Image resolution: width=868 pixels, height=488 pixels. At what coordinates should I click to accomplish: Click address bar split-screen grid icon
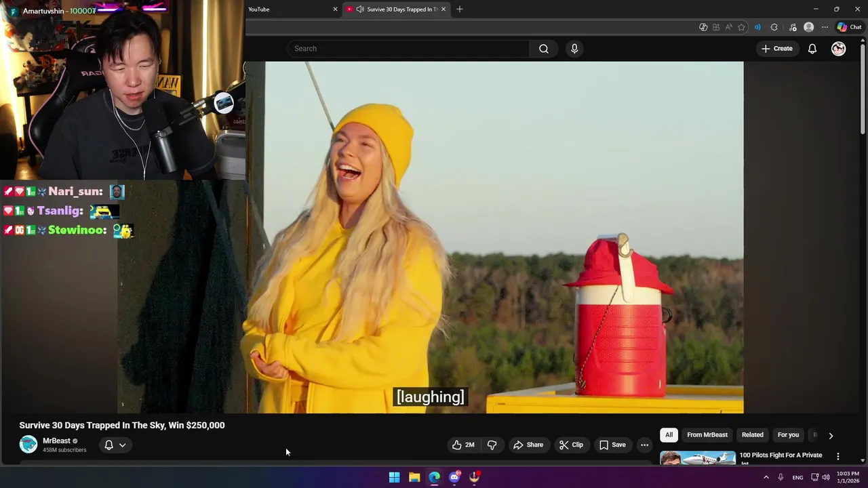[716, 27]
